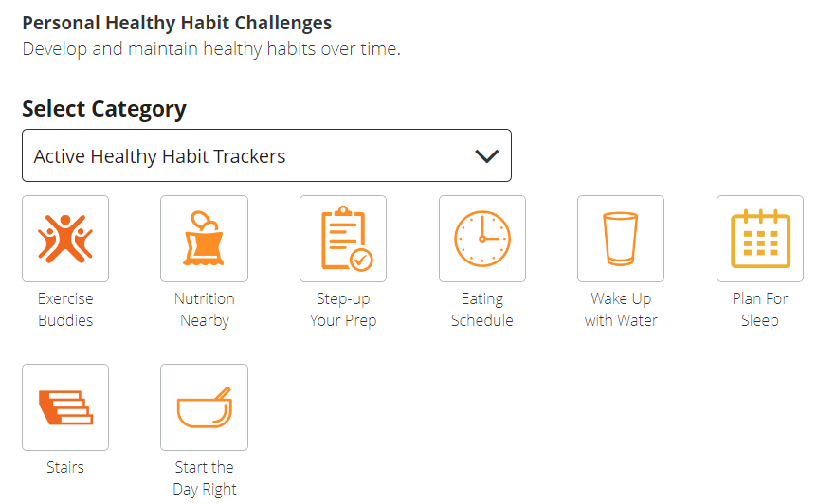The width and height of the screenshot is (817, 504).
Task: Select the Start the Day Right label
Action: tap(204, 478)
